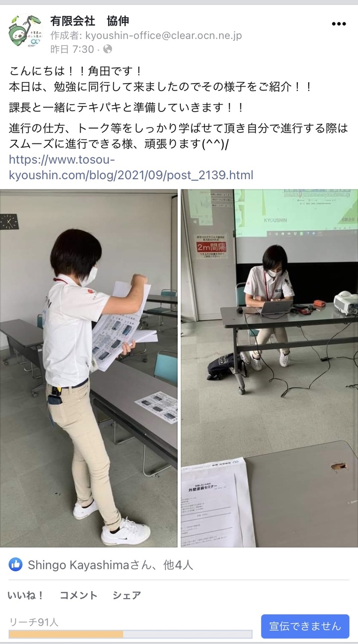Tap the blue thumbs-up reaction icon
Image resolution: width=358 pixels, height=644 pixels.
15,564
